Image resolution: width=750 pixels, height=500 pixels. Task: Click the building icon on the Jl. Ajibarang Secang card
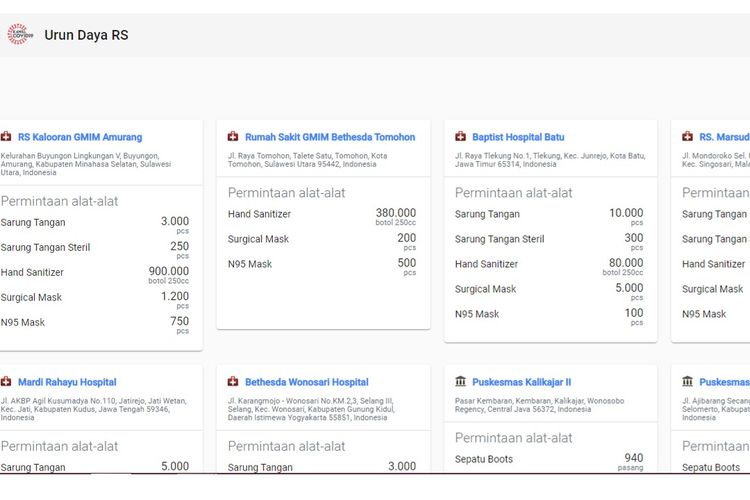tap(688, 382)
